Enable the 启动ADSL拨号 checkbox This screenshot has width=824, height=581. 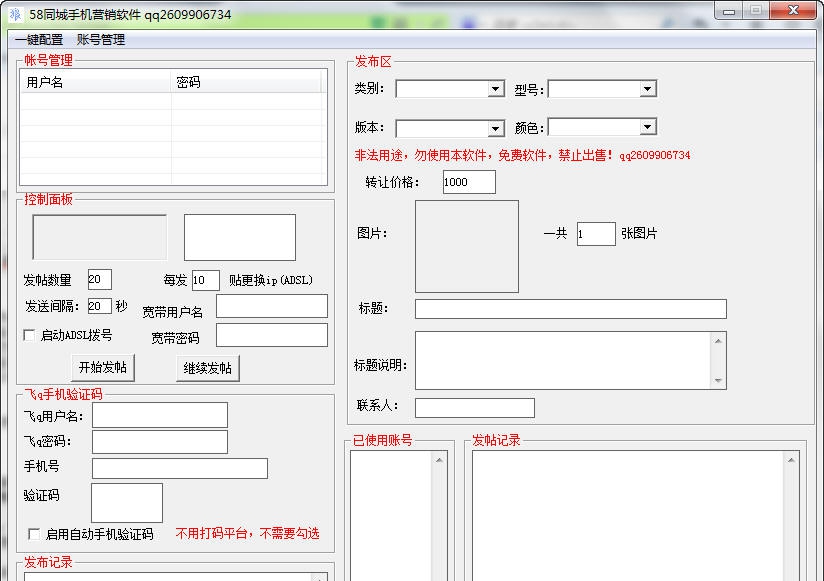click(29, 335)
